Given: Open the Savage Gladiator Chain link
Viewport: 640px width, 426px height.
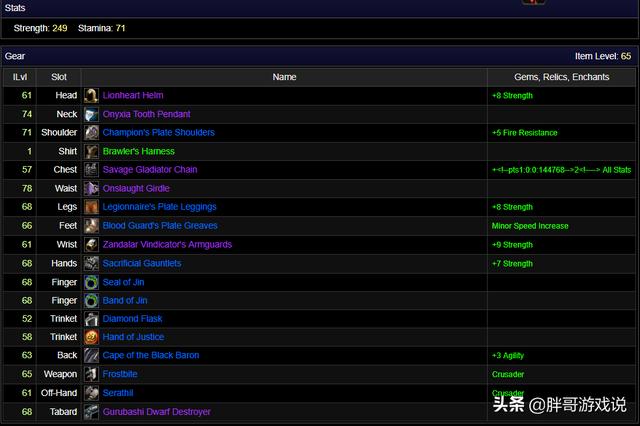Looking at the screenshot, I should (x=150, y=170).
